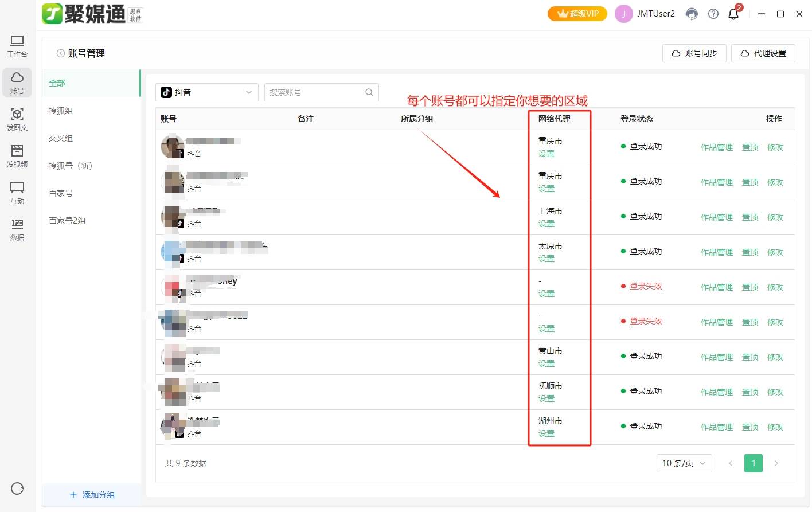Go to the 互动 interaction icon

17,193
